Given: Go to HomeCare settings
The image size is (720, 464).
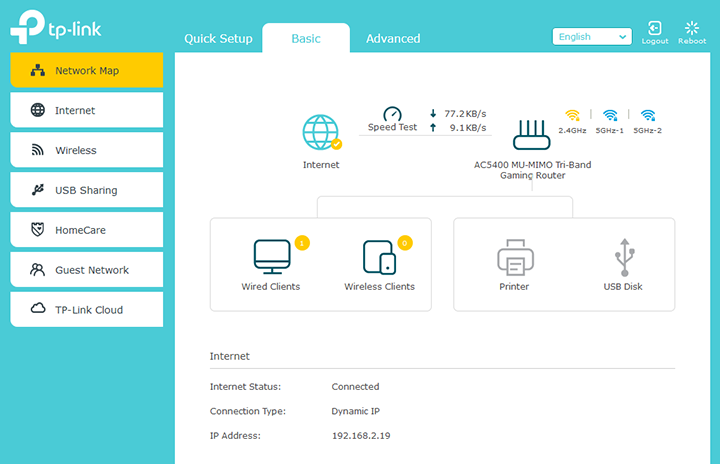Looking at the screenshot, I should coord(86,230).
